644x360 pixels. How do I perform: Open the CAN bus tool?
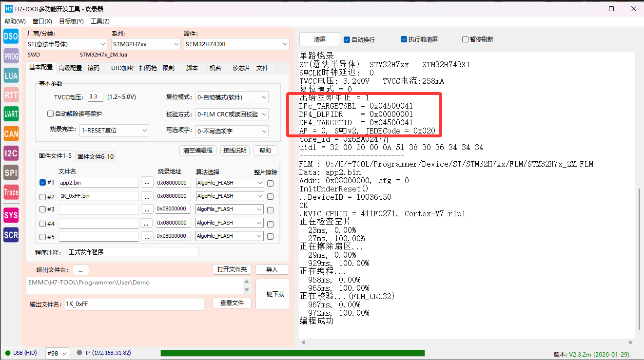(x=11, y=133)
